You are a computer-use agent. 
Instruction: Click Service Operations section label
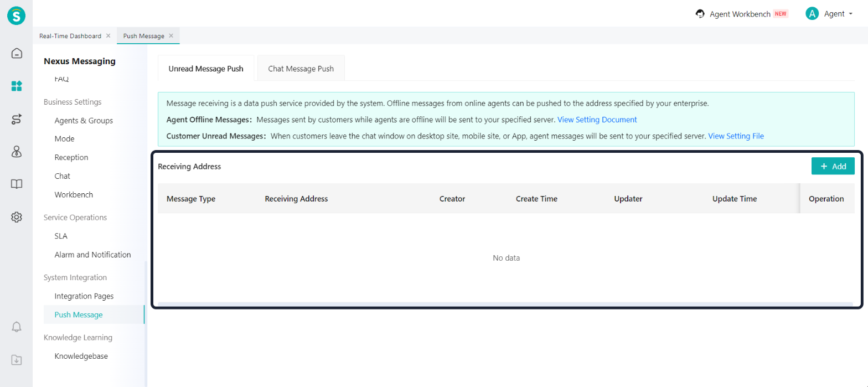coord(75,218)
